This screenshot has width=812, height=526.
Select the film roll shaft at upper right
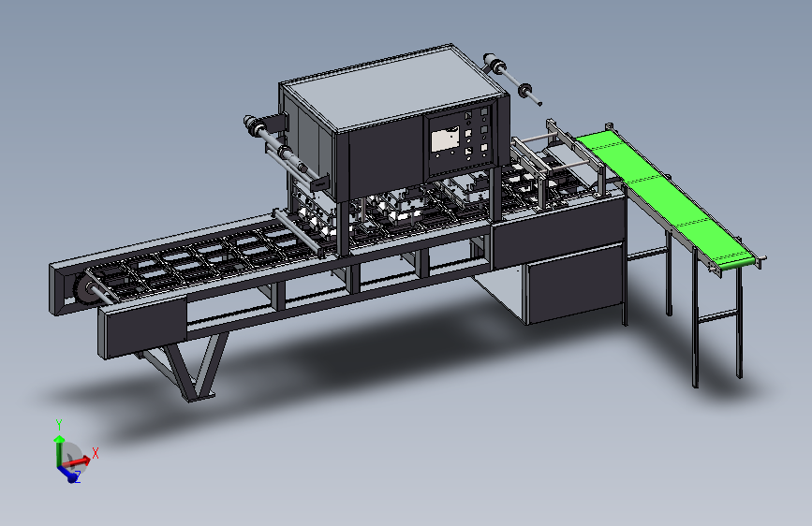512,80
